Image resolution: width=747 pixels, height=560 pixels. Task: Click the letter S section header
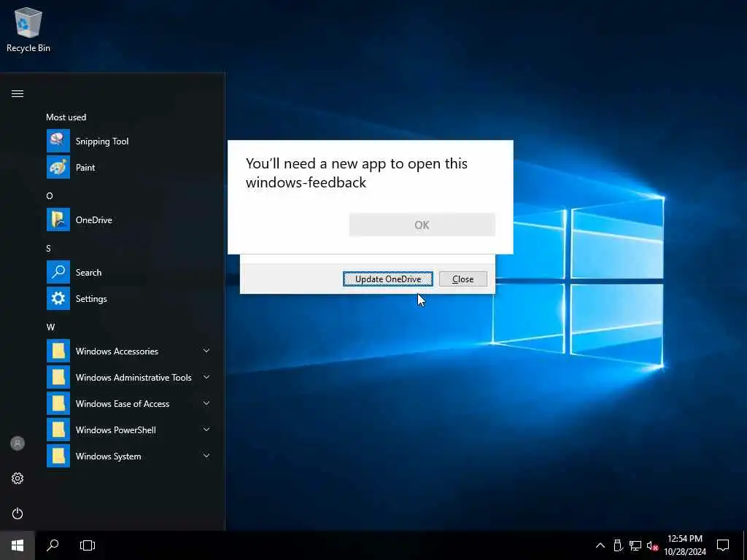(x=49, y=248)
